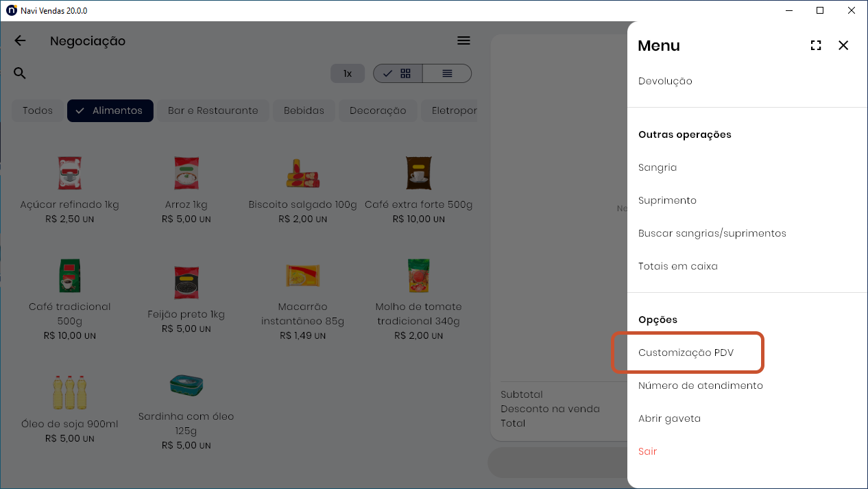This screenshot has height=489, width=868.
Task: Click Sair to log out
Action: point(648,451)
